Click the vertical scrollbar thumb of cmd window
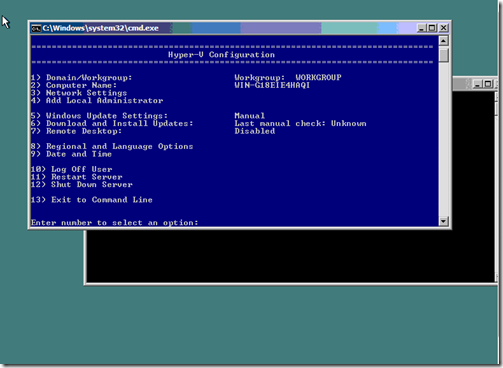Image resolution: width=503 pixels, height=368 pixels. coord(443,55)
